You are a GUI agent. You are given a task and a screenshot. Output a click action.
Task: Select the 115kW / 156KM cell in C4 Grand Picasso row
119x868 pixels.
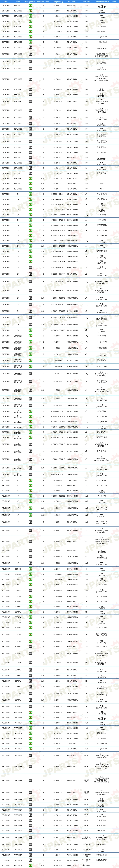[72, 354]
